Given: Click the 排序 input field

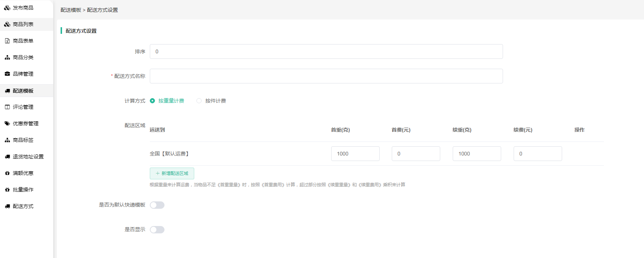Looking at the screenshot, I should coord(326,51).
